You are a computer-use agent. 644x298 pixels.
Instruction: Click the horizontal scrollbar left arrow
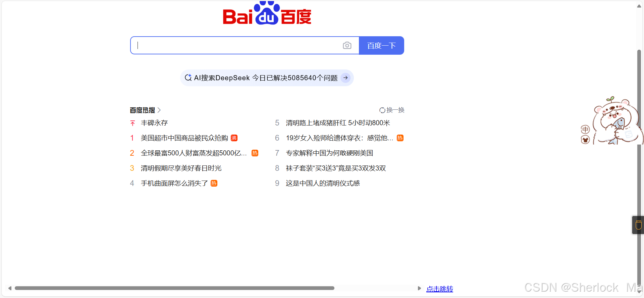pos(10,288)
